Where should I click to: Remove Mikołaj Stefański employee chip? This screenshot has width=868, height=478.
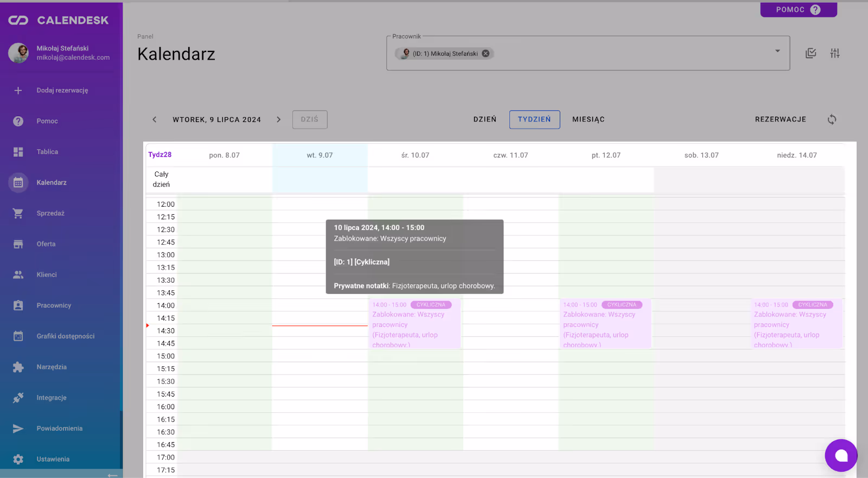[x=486, y=54]
